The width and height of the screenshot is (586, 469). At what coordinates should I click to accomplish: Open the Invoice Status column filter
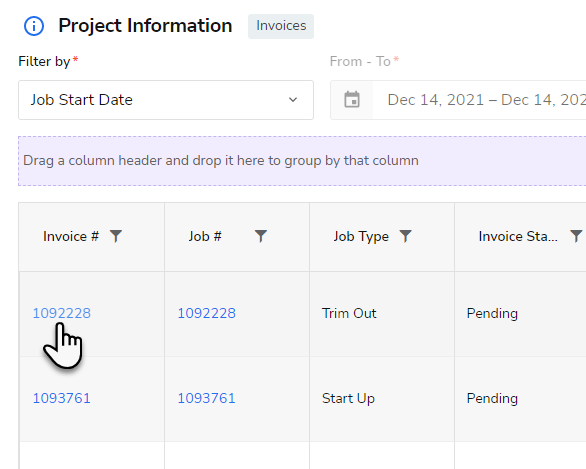point(576,236)
